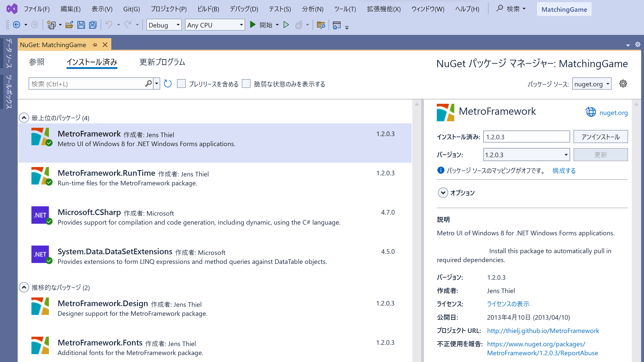This screenshot has height=362, width=644.
Task: Open the ReportAbuse nuget.org link
Action: tap(543, 348)
